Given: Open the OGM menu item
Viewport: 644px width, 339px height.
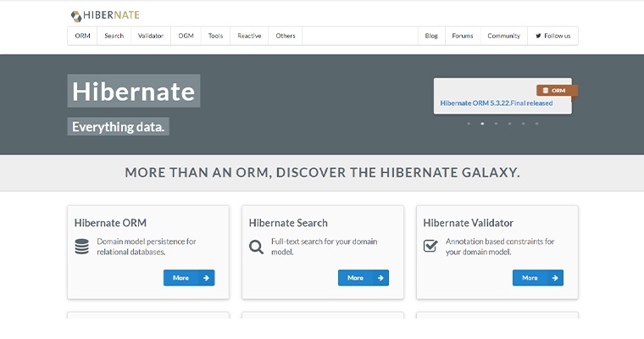Looking at the screenshot, I should pos(186,36).
